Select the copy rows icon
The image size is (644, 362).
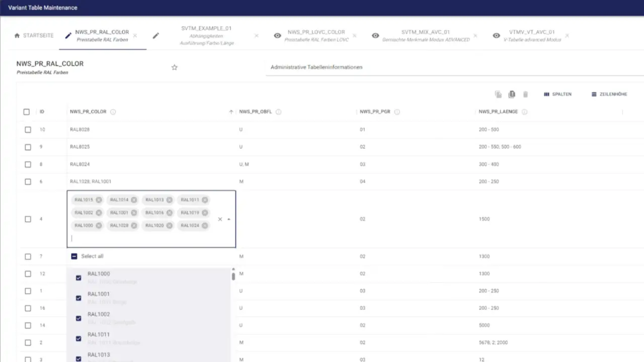[x=498, y=94]
